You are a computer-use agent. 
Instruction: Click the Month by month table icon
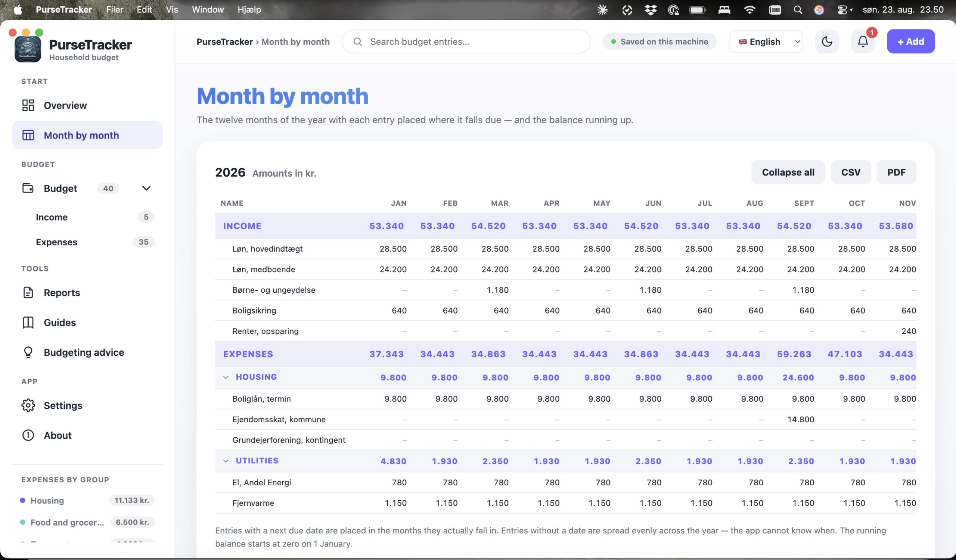click(x=28, y=135)
